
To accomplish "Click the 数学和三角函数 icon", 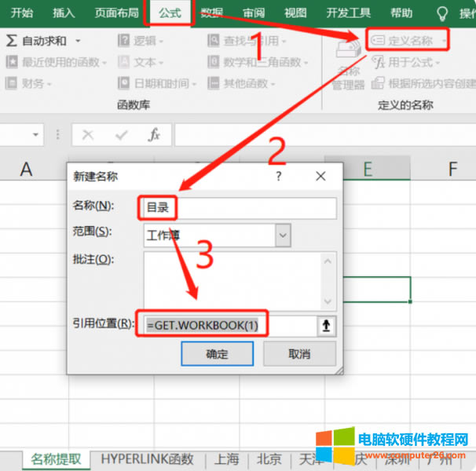I will tap(214, 62).
